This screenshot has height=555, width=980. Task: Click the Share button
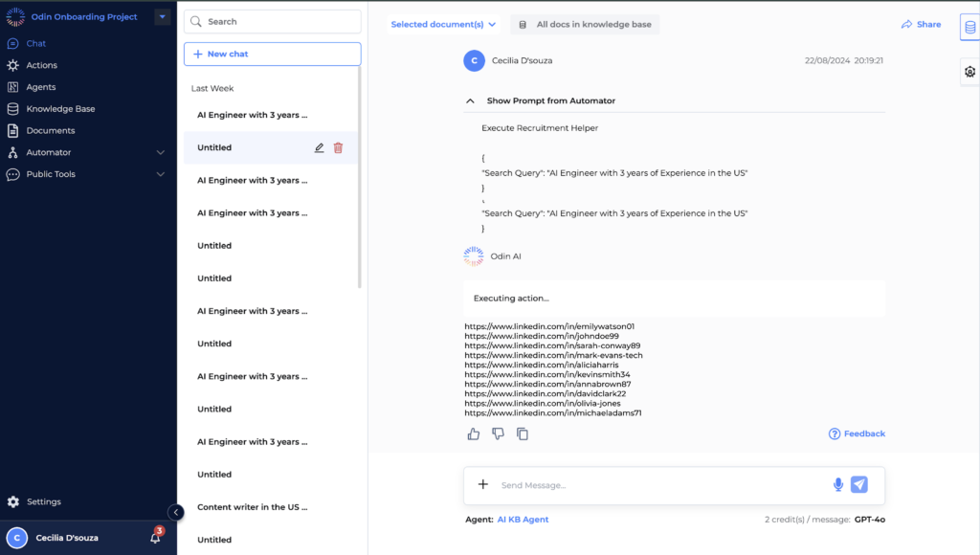922,24
